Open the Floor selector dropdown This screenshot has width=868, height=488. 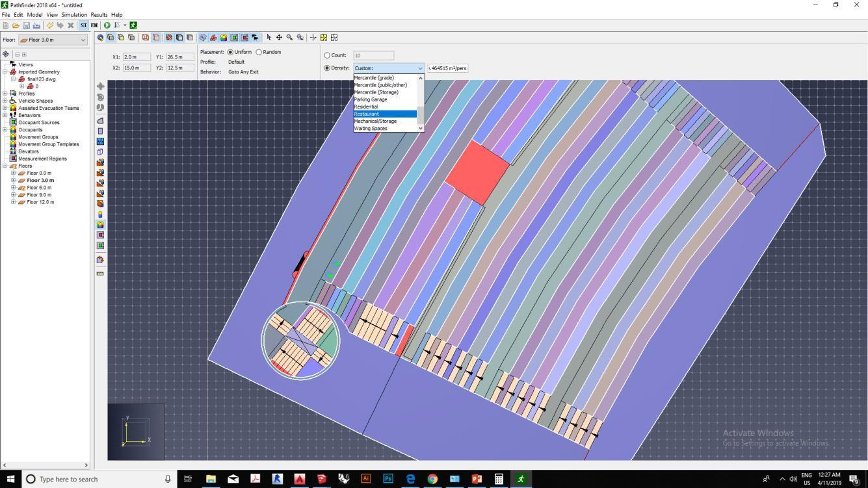pyautogui.click(x=53, y=40)
